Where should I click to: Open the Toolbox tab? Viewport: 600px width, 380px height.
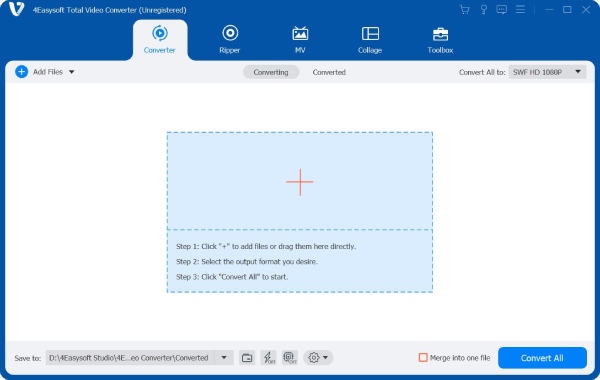click(440, 40)
